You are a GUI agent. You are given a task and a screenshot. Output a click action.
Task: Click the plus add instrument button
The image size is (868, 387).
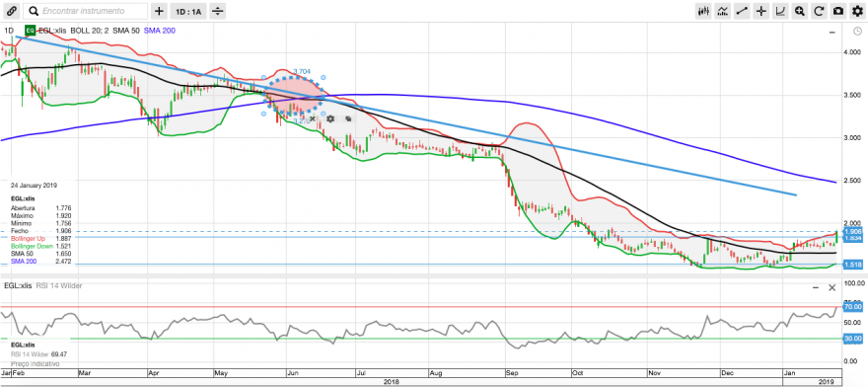(x=159, y=11)
